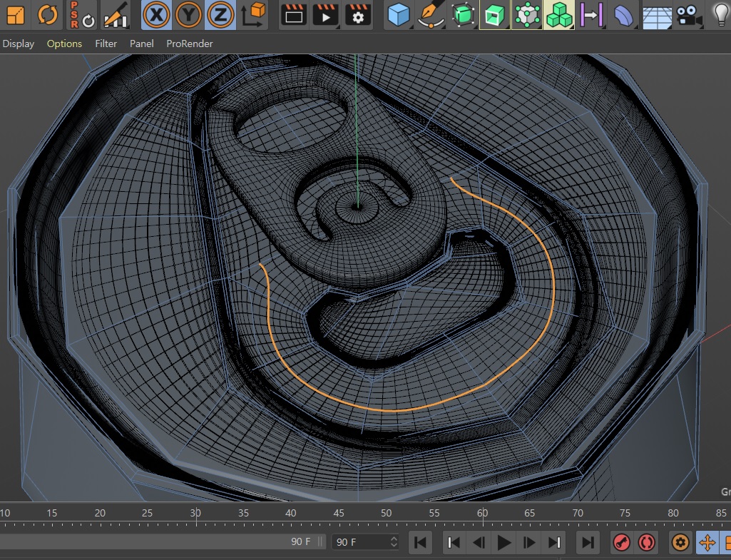Toggle the coordinate system icon

[253, 14]
